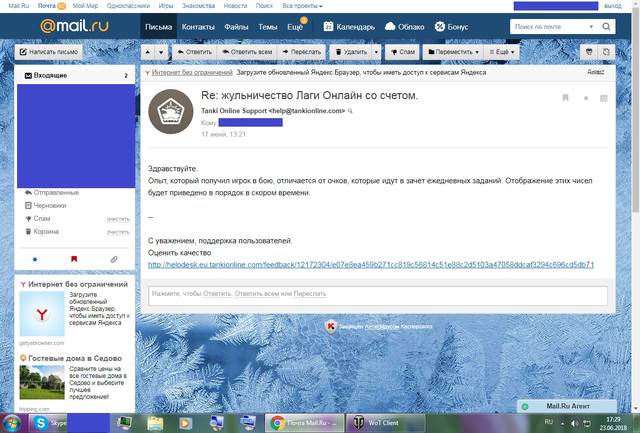Open search options dropdown arrow
Image resolution: width=640 pixels, height=433 pixels.
(x=591, y=27)
